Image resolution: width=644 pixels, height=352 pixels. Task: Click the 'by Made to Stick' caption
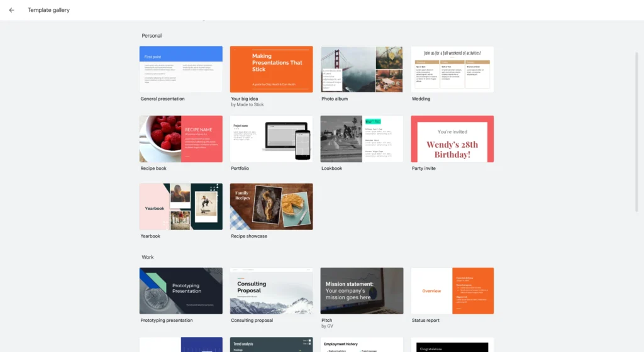(247, 104)
